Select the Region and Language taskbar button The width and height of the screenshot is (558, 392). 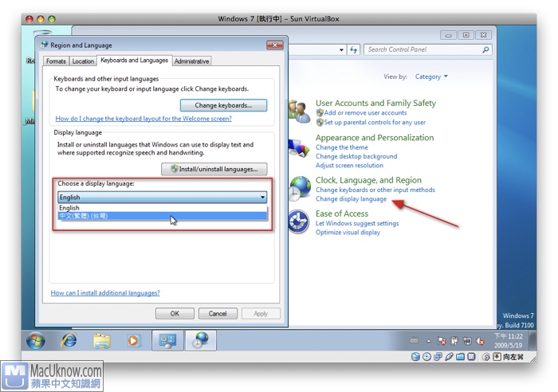click(x=201, y=340)
